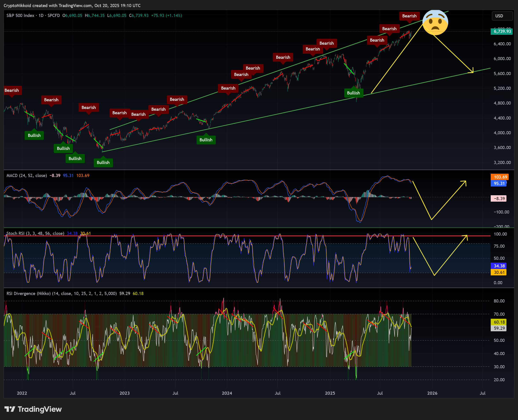Click the close value C6,739.93

pos(139,15)
